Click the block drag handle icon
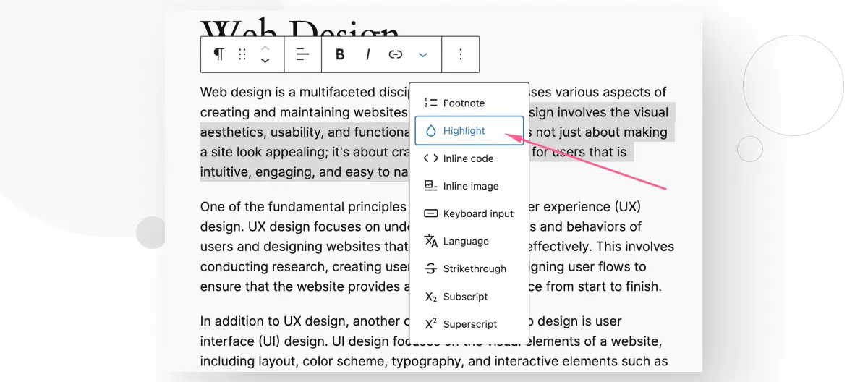Image resolution: width=868 pixels, height=382 pixels. click(x=242, y=54)
